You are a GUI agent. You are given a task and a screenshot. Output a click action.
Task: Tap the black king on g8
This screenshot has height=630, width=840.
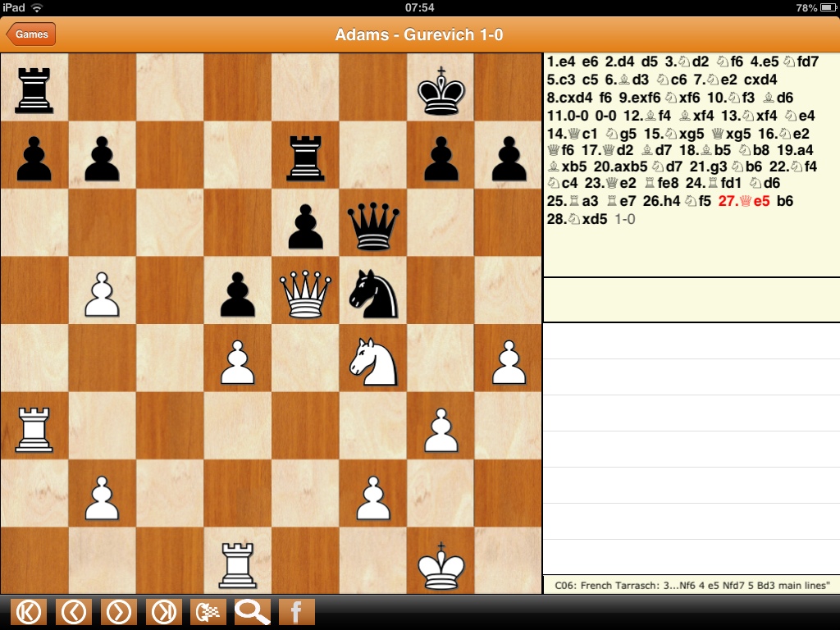441,88
